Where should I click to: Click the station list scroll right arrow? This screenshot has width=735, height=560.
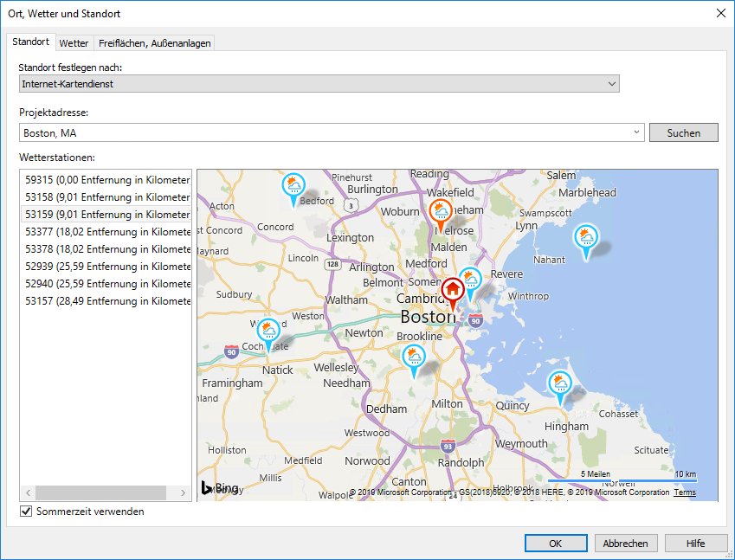(x=183, y=492)
